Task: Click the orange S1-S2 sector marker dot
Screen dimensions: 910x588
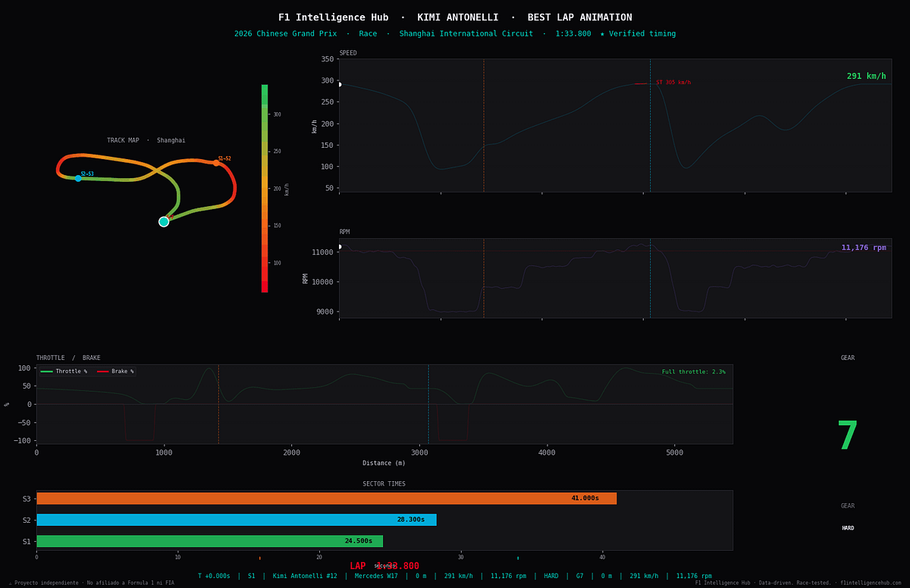Action: point(216,163)
